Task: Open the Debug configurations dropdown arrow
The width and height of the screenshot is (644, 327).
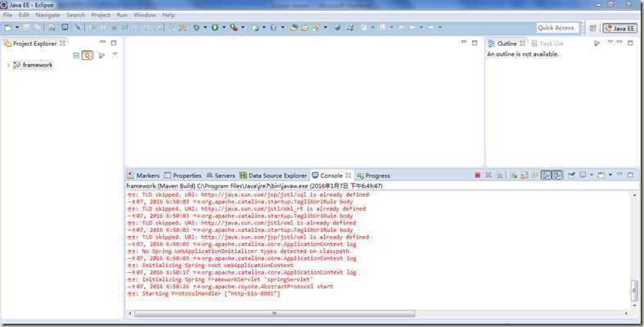Action: pyautogui.click(x=205, y=28)
